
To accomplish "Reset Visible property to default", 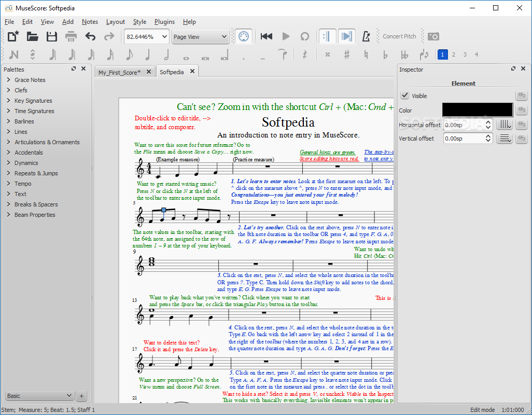I will [522, 95].
